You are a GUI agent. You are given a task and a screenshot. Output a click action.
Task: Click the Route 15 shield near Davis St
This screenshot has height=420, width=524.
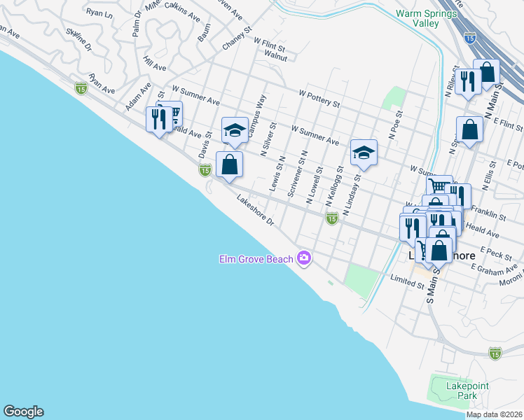tap(205, 170)
